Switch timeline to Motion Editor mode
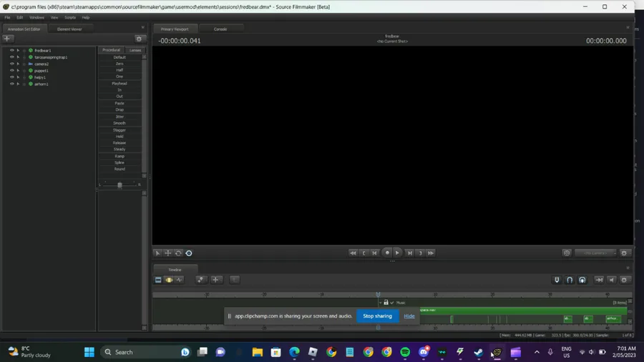The image size is (644, 362). click(x=169, y=280)
